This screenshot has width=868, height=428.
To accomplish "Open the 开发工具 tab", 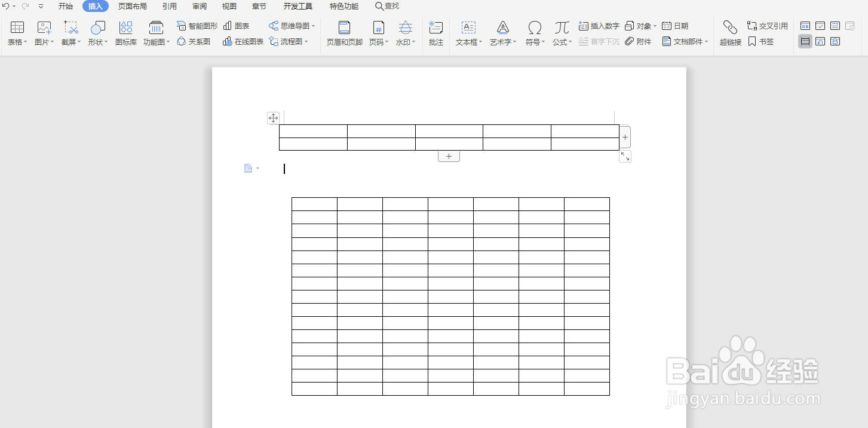I will 298,6.
